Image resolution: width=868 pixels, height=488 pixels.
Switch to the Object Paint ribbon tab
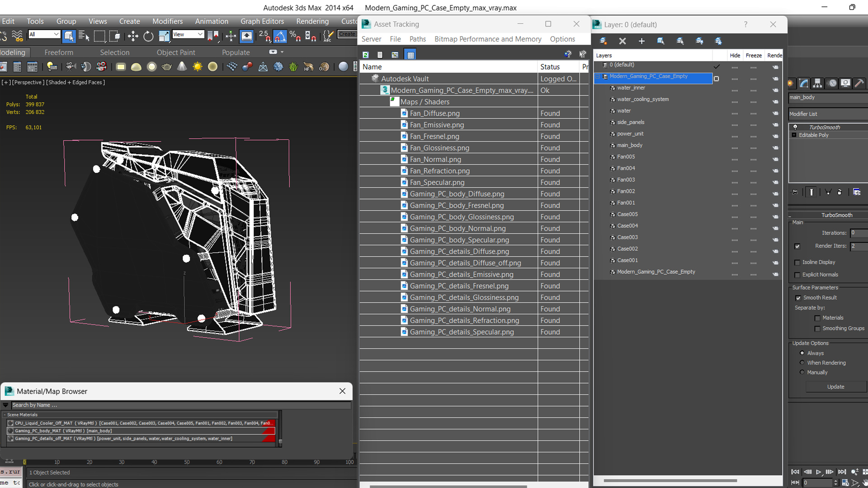point(176,52)
